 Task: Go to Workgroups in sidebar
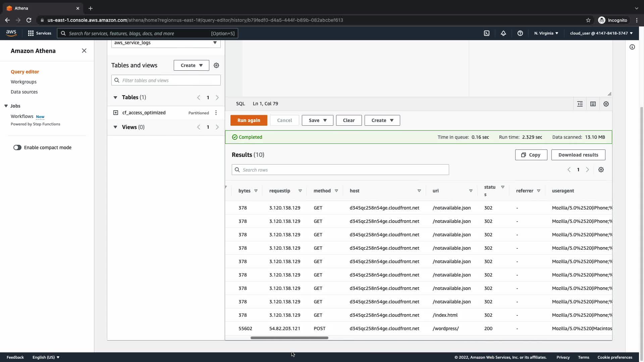23,82
